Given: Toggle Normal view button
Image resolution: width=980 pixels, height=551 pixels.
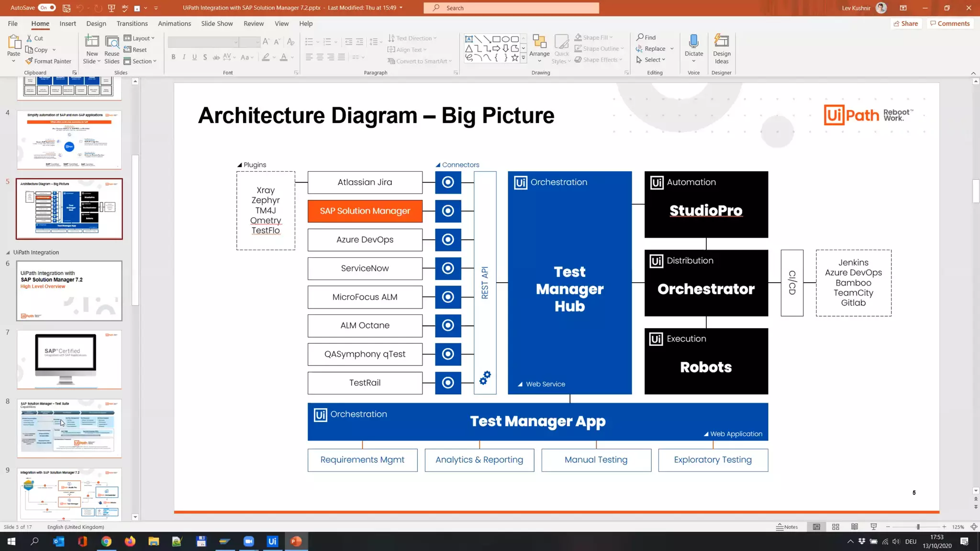Looking at the screenshot, I should [816, 527].
